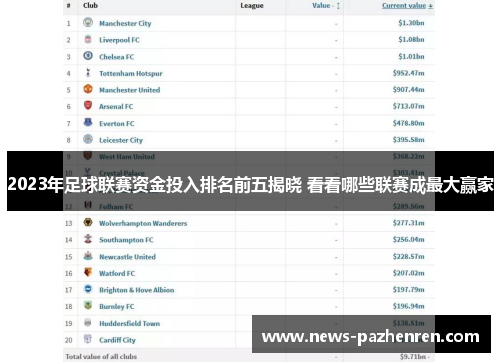Image resolution: width=500 pixels, height=362 pixels.
Task: Click the Club column header
Action: 90,6
